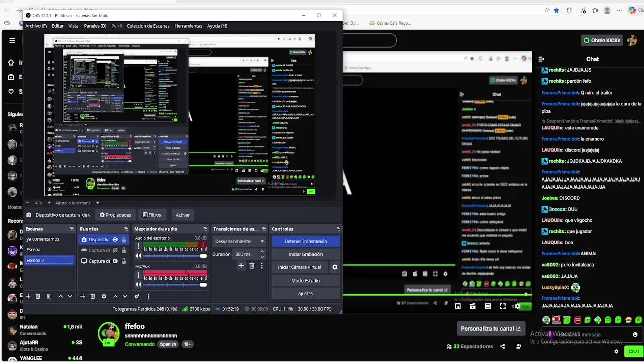
Task: Open Desvanecimiento transition dropdown
Action: point(239,241)
